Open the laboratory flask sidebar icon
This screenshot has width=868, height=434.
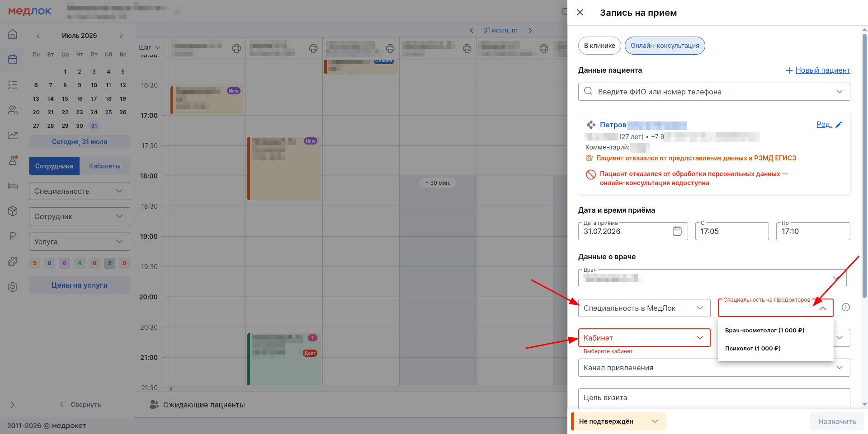pos(13,160)
